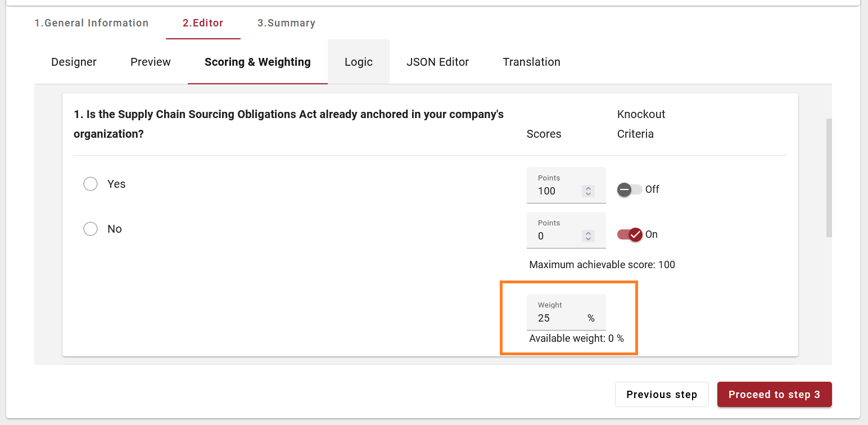Image resolution: width=868 pixels, height=425 pixels.
Task: Switch to the Designer tab
Action: [x=74, y=62]
